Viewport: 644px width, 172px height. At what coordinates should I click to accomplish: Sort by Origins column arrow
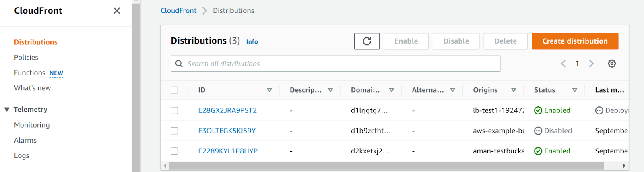click(514, 90)
